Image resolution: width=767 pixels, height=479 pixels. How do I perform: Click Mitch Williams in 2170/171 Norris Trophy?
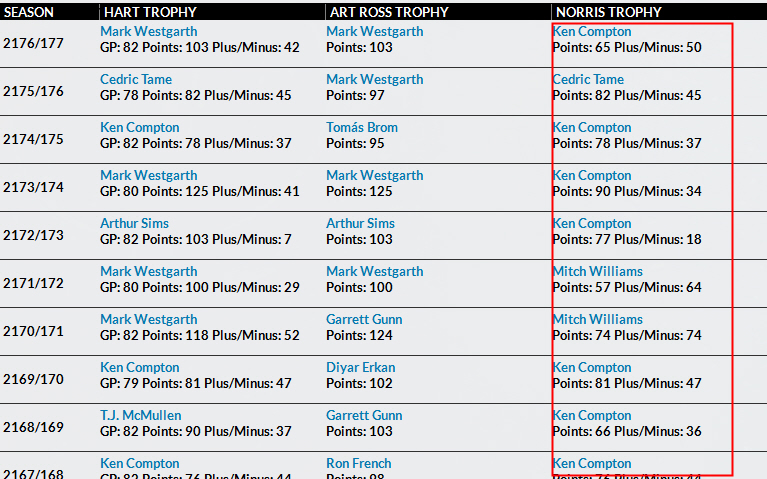[x=598, y=319]
